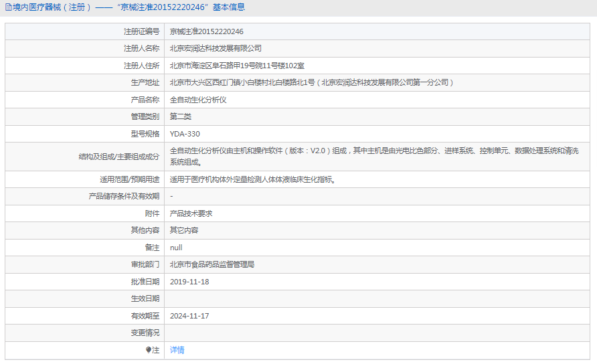
Task: Click the expiry date 2024-11-17
Action: pyautogui.click(x=189, y=316)
